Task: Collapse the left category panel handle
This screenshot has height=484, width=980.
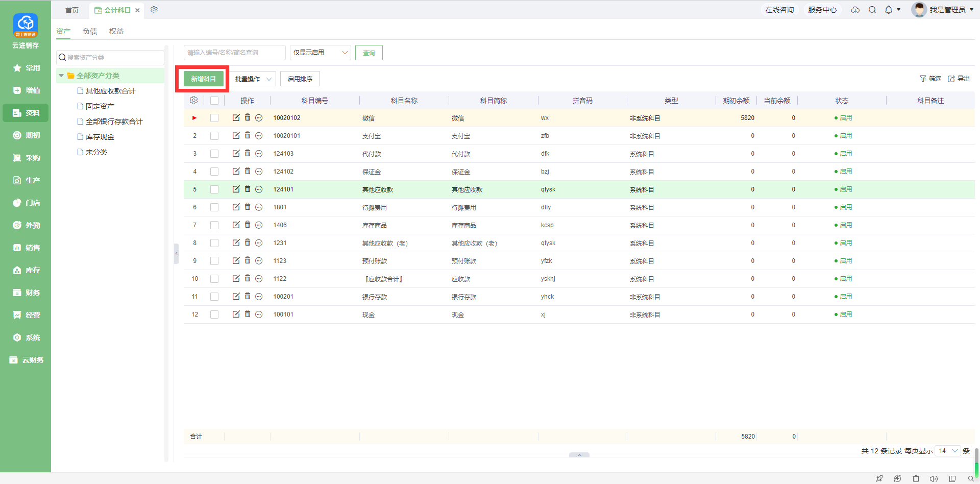Action: tap(176, 254)
